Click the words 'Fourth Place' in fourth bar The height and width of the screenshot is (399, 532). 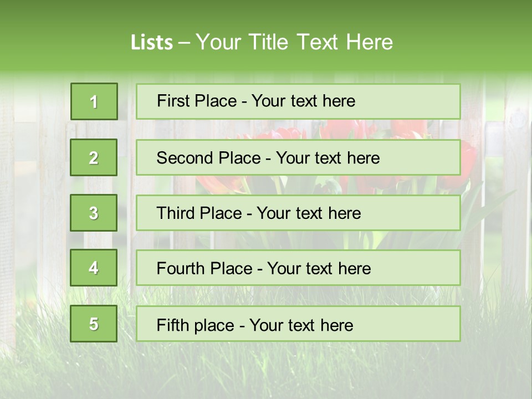204,268
